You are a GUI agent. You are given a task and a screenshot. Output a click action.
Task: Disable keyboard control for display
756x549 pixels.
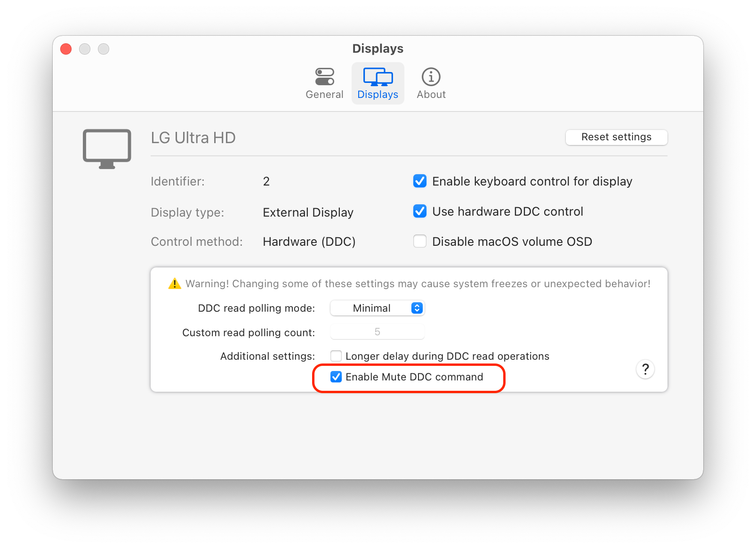pos(419,181)
